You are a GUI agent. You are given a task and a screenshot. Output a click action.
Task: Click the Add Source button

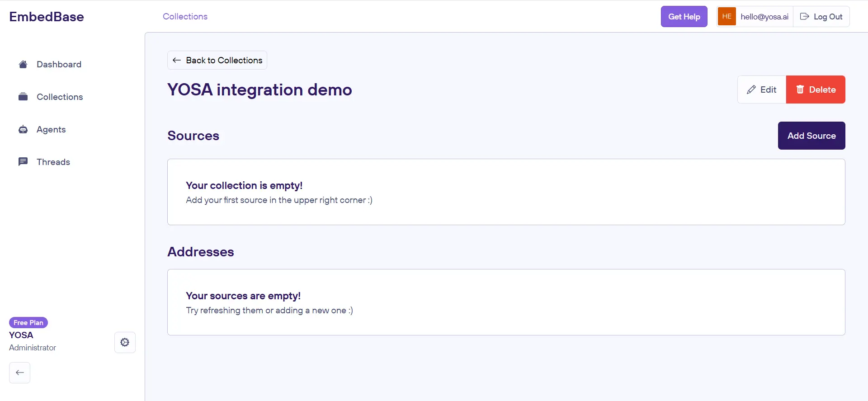click(x=811, y=136)
